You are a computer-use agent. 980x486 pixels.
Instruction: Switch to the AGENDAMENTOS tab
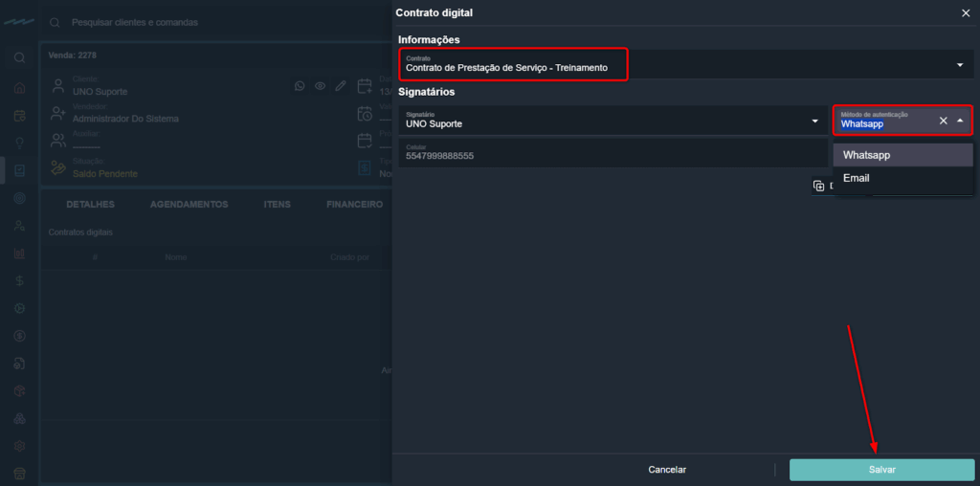pos(189,205)
